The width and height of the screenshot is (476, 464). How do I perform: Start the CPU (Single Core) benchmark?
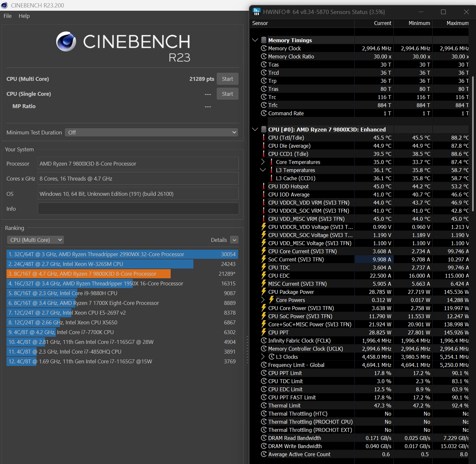coord(227,94)
